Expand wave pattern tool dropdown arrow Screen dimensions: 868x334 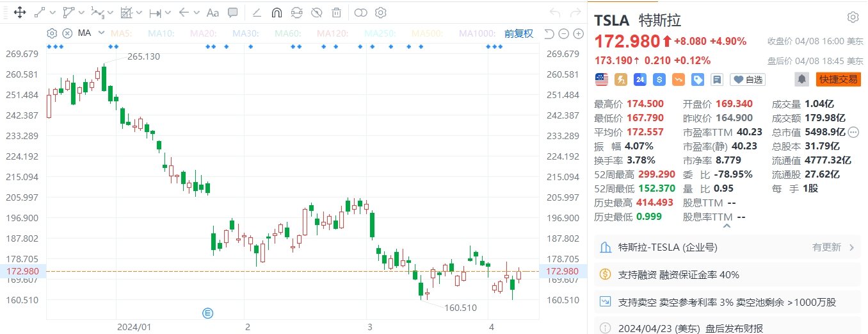[111, 12]
